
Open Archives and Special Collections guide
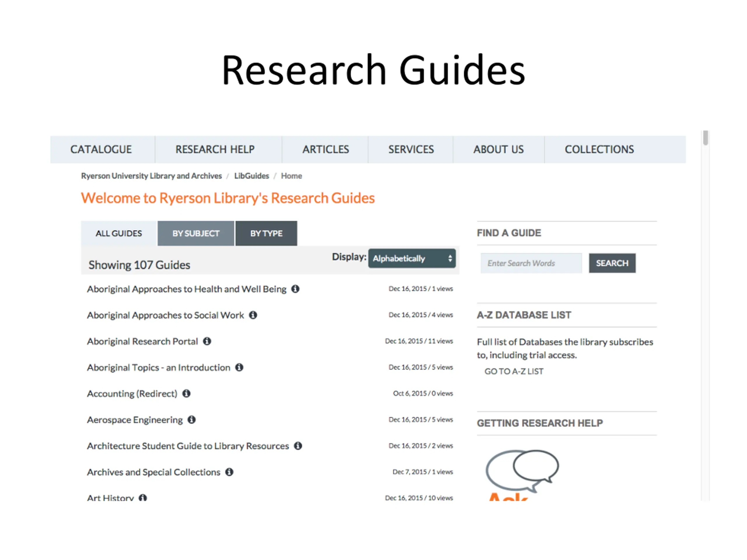[x=154, y=472]
